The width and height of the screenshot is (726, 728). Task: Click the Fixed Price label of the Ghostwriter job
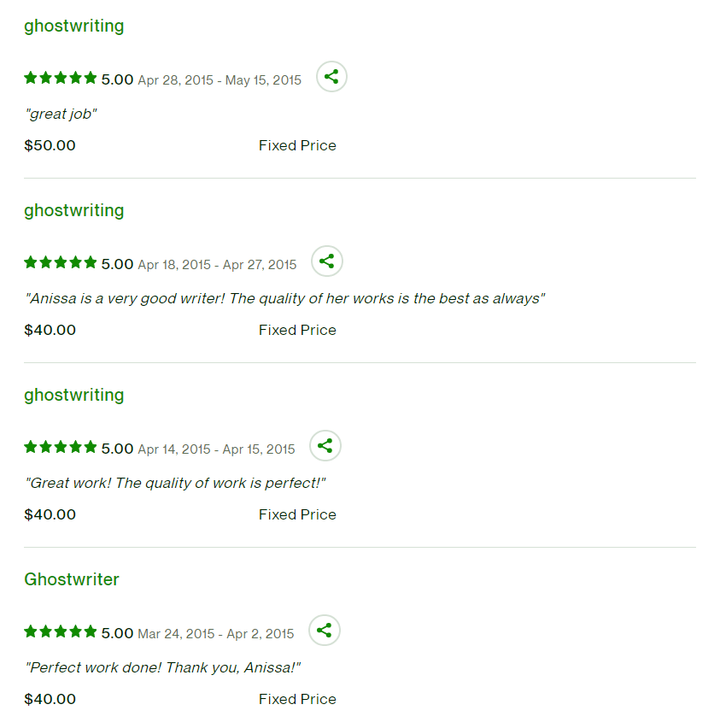tap(297, 699)
